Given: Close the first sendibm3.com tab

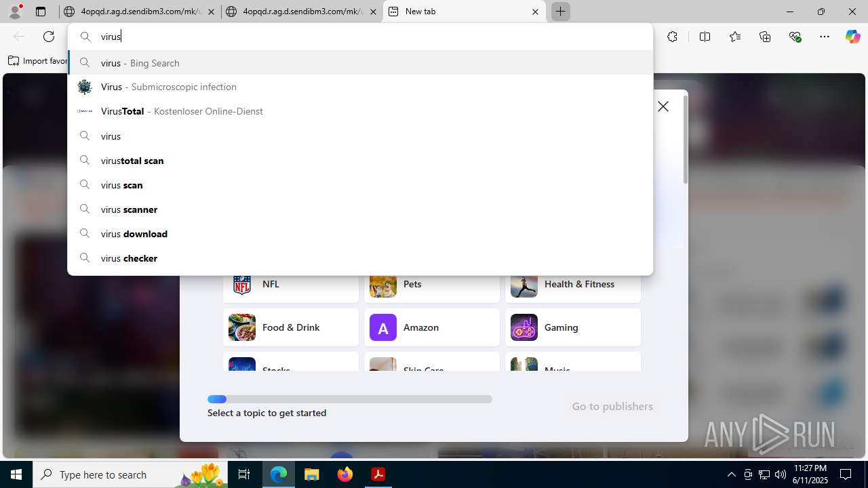Looking at the screenshot, I should (x=211, y=12).
